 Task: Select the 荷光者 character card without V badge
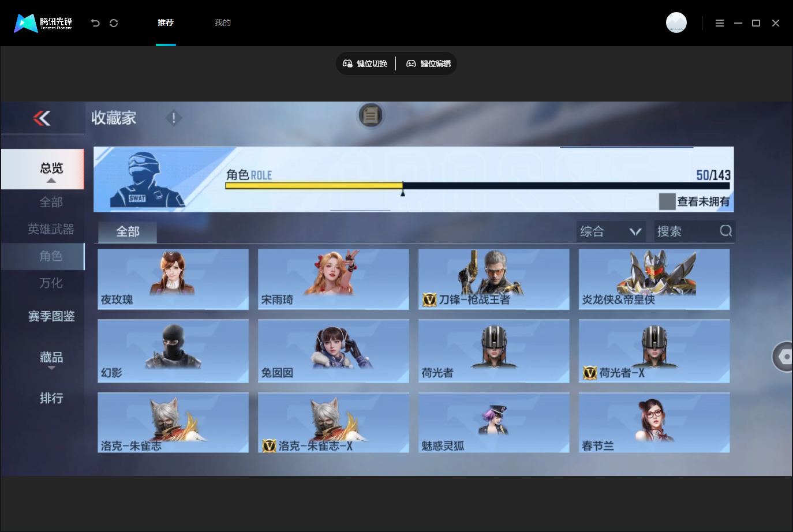pos(494,351)
